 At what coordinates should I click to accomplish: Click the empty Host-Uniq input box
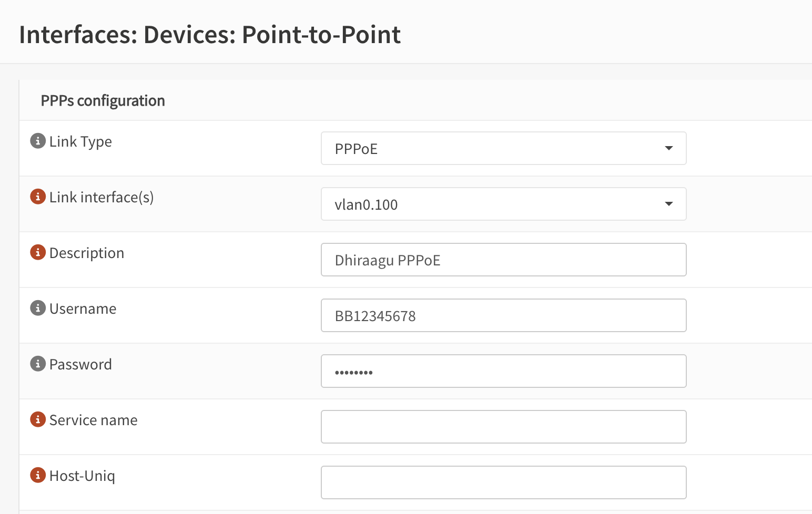point(503,482)
